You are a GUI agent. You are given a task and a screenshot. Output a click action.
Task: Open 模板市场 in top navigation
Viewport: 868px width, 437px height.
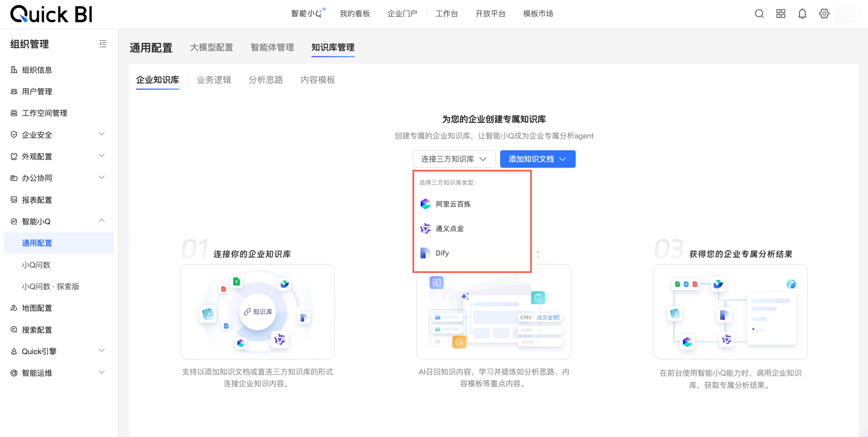click(x=538, y=14)
